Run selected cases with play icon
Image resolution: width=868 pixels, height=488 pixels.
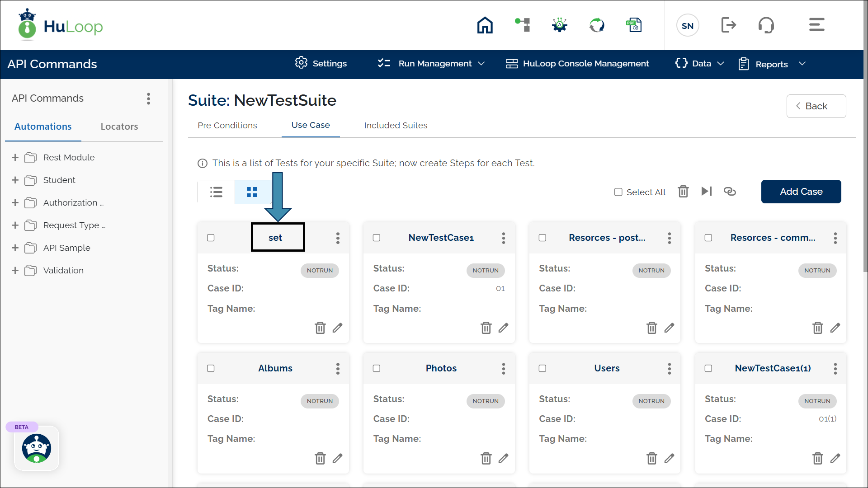(706, 192)
